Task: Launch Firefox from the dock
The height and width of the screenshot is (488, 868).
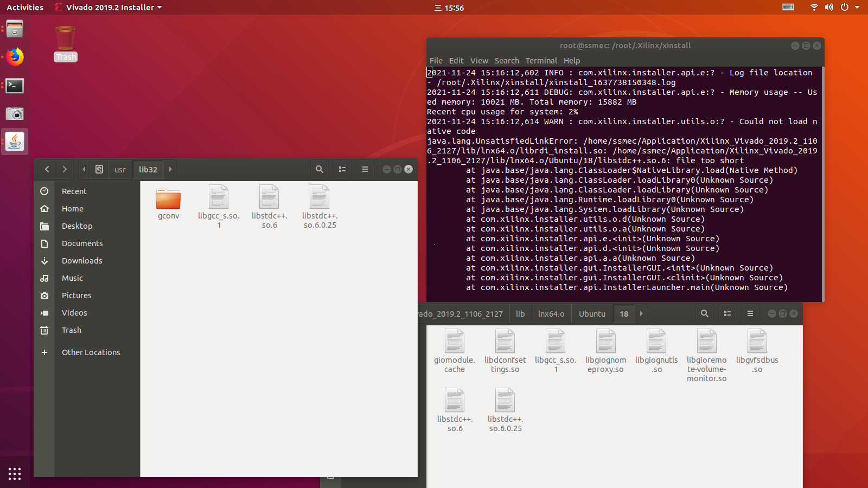Action: click(x=15, y=57)
